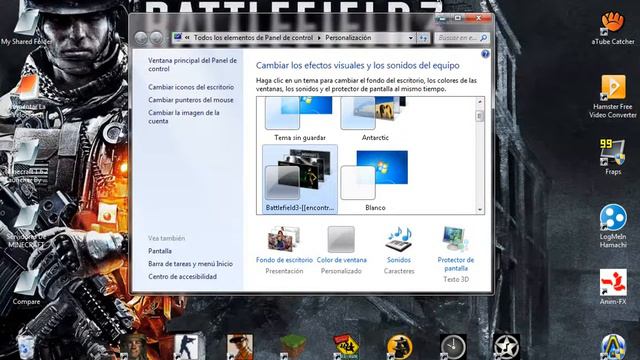Open the Minecraft grass block shortcut
Viewport: 640px width, 360px height.
(x=293, y=347)
